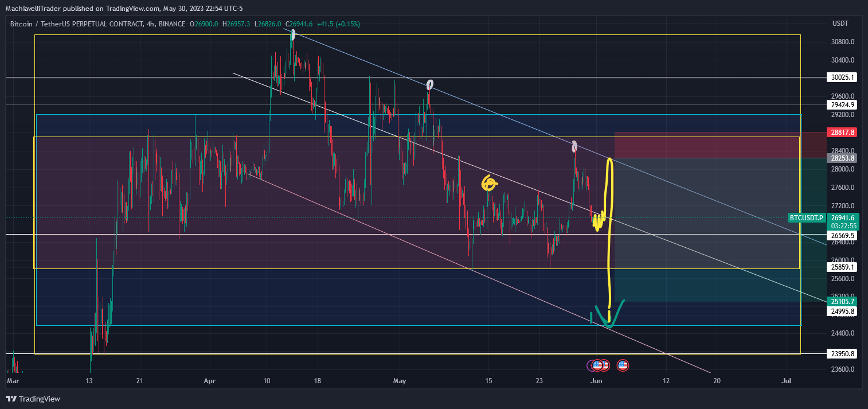Click the 12 date label in June
Viewport: 868px width, 409px height.
tap(666, 380)
